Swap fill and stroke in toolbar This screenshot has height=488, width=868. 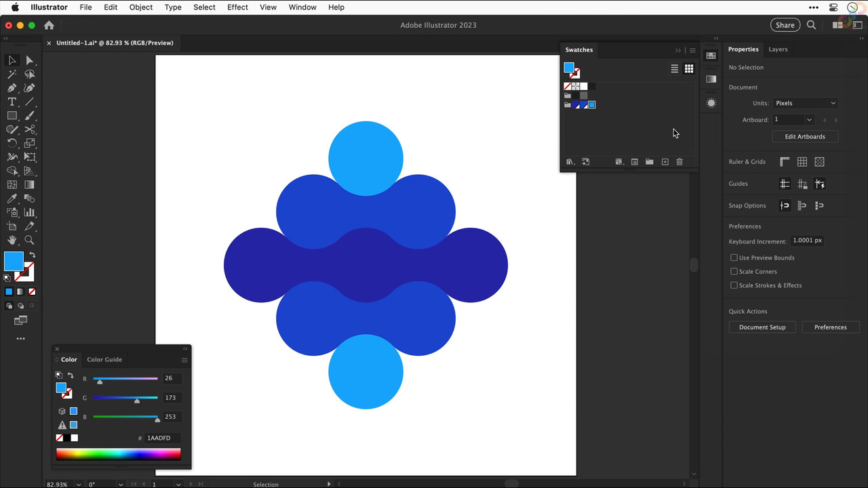click(x=32, y=256)
